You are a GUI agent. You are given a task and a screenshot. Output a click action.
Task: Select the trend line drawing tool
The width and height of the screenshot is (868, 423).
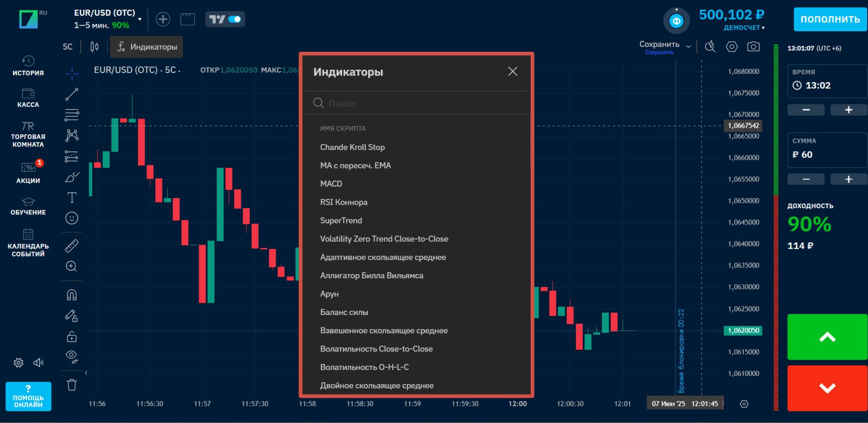[72, 94]
